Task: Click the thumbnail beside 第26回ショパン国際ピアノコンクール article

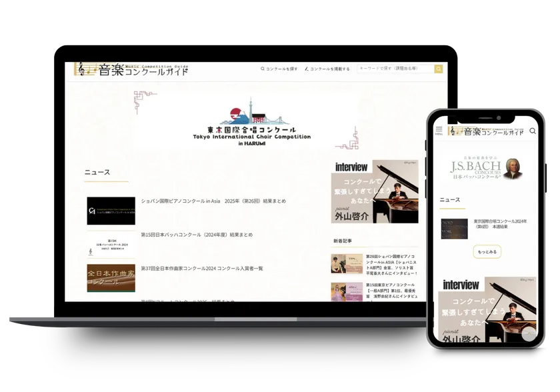Action: coord(347,263)
